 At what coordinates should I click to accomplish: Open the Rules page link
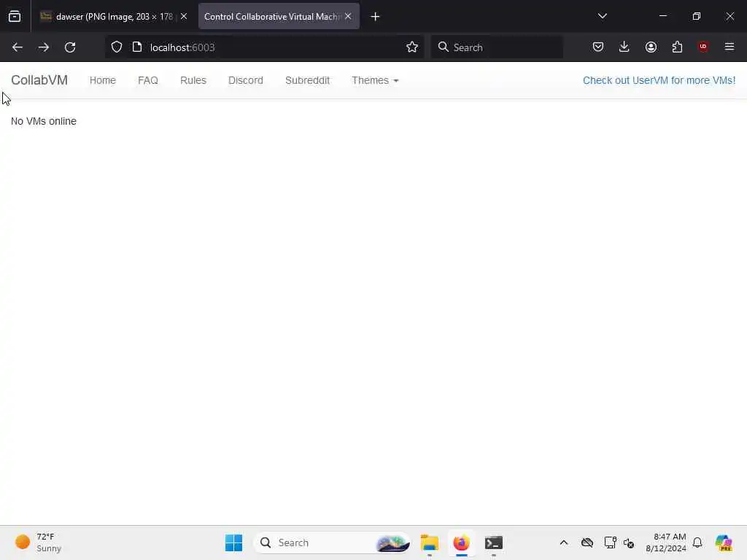pyautogui.click(x=193, y=80)
